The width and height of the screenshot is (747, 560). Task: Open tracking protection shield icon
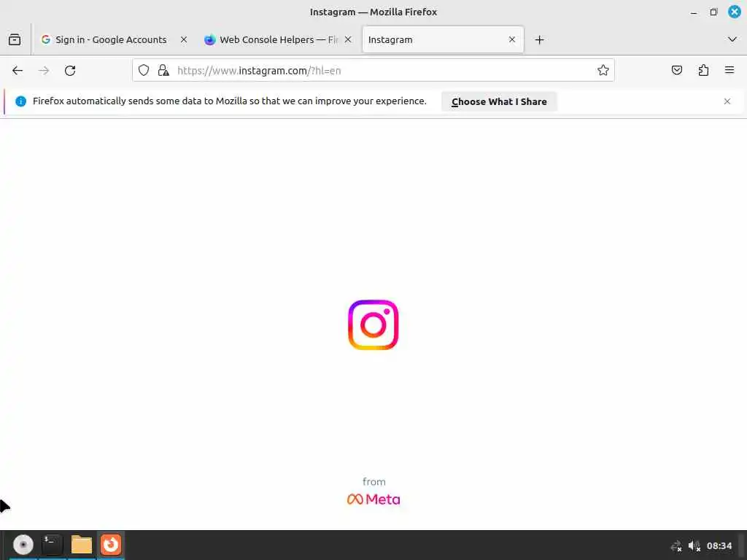[144, 71]
